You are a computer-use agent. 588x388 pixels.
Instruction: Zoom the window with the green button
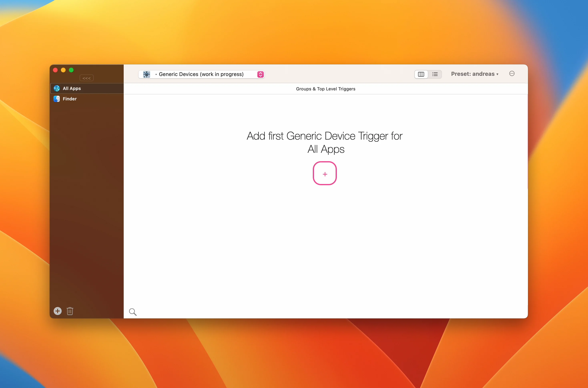[x=71, y=70]
